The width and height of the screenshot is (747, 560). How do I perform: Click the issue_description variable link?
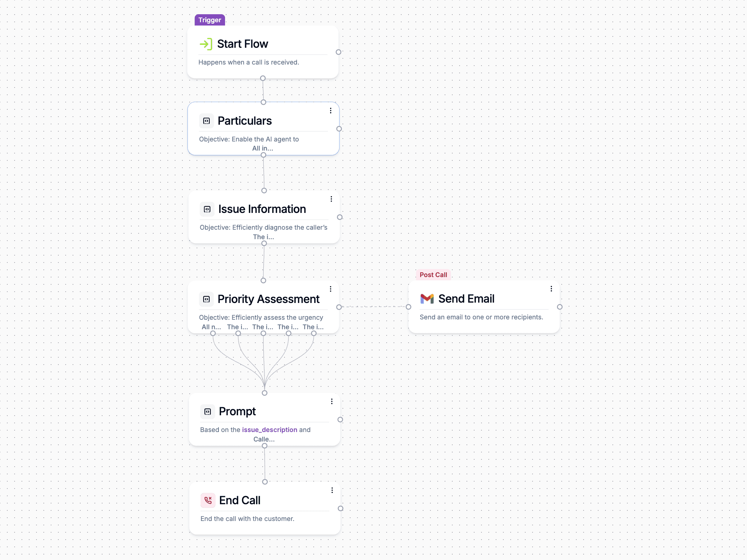[270, 429]
